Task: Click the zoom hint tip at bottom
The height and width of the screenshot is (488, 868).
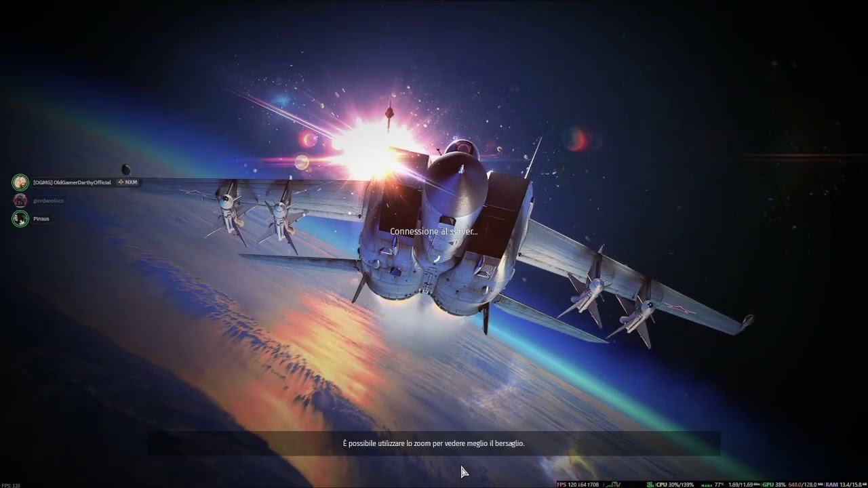Action: pyautogui.click(x=433, y=443)
